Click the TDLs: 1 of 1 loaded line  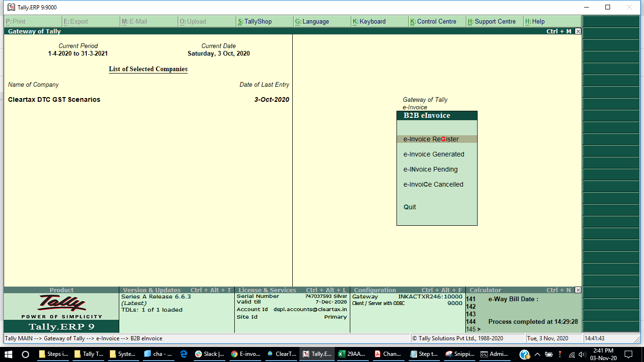tap(152, 310)
